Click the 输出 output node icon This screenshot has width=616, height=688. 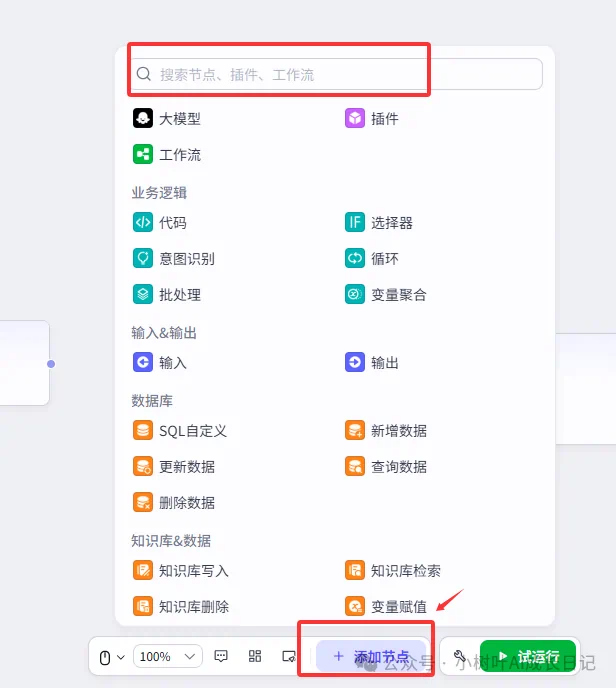[x=355, y=362]
